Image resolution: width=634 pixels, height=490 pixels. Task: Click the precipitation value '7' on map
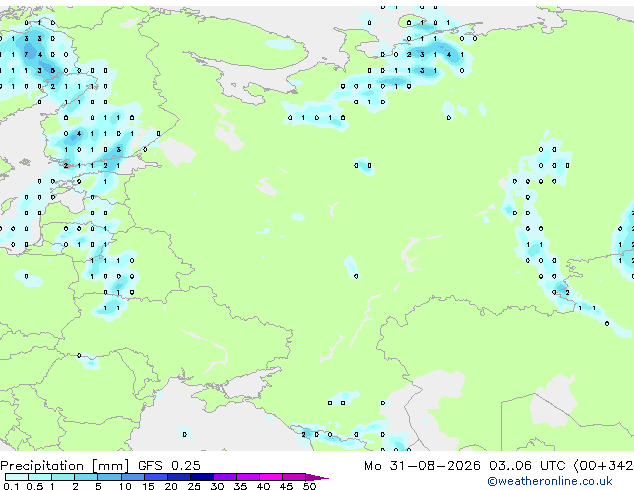[x=26, y=55]
